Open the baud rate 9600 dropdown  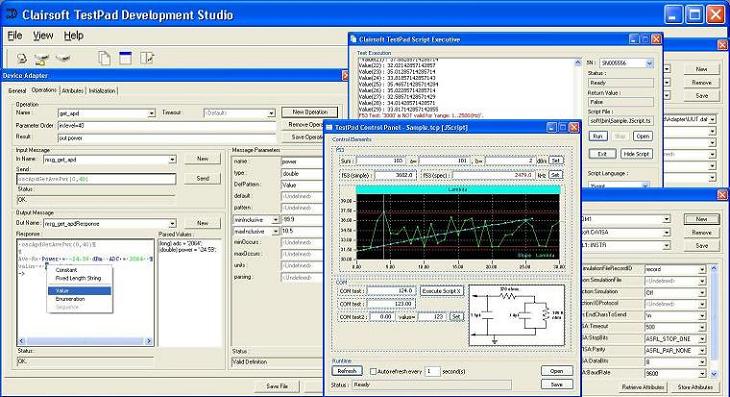click(x=702, y=373)
